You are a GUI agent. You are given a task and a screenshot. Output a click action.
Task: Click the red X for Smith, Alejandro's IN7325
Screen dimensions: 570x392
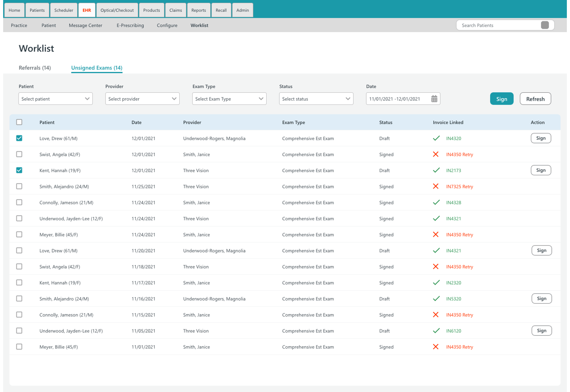(x=436, y=186)
